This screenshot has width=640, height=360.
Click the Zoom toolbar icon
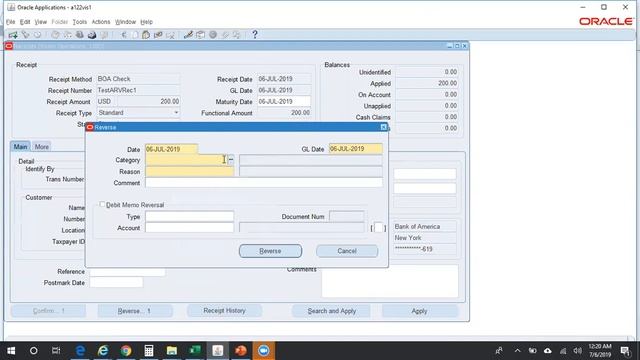(x=200, y=35)
